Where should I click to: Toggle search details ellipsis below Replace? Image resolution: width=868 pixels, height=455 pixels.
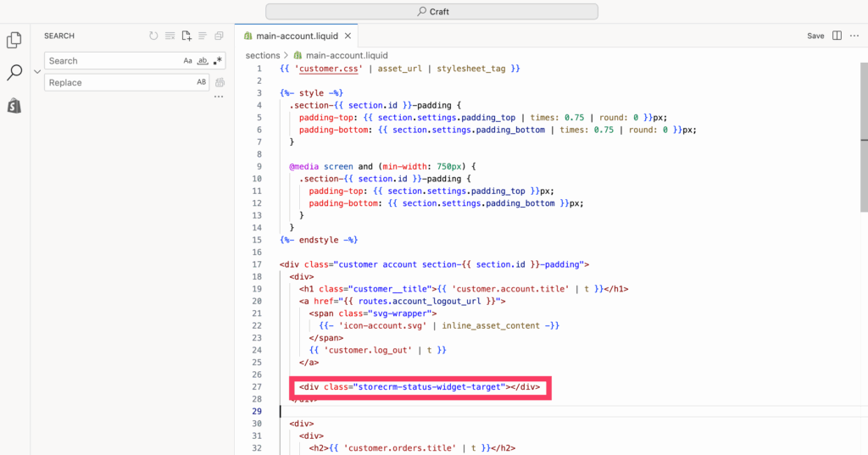click(x=219, y=97)
